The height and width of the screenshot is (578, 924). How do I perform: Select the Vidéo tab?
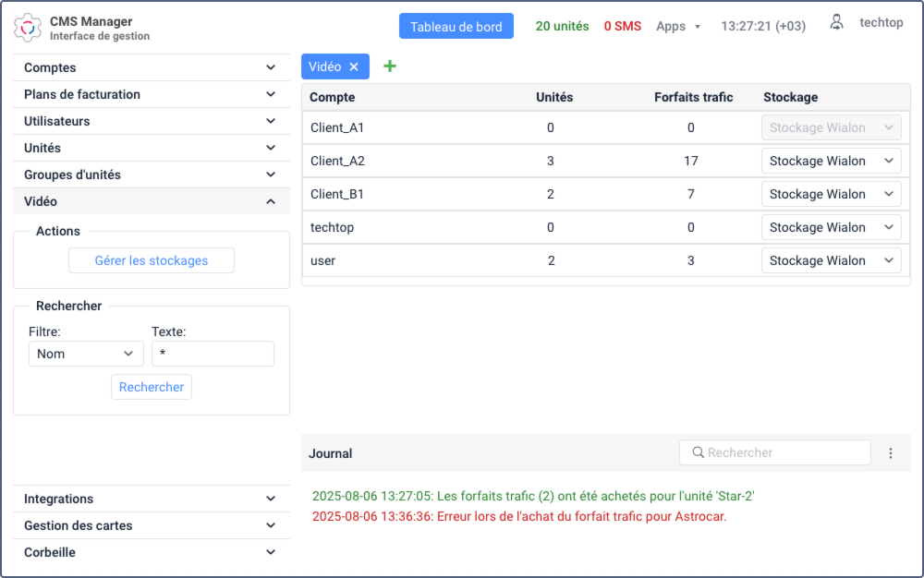pos(325,67)
